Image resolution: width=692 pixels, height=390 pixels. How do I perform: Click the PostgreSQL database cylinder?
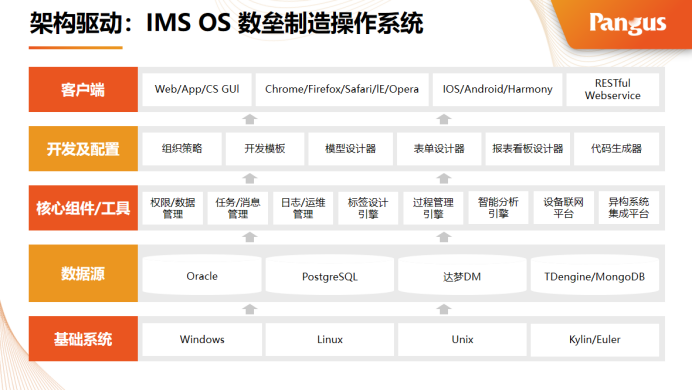(x=330, y=274)
